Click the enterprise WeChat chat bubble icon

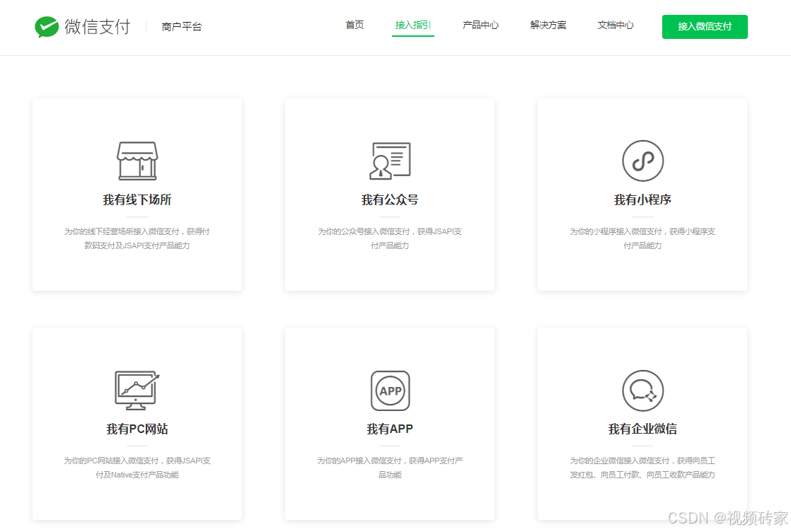[x=642, y=391]
